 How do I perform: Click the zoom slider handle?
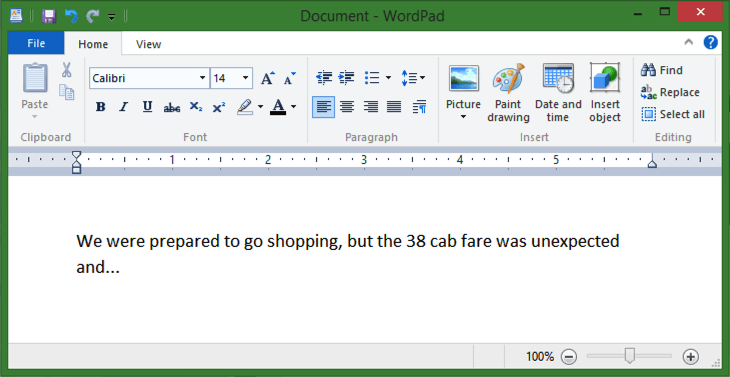(x=629, y=356)
